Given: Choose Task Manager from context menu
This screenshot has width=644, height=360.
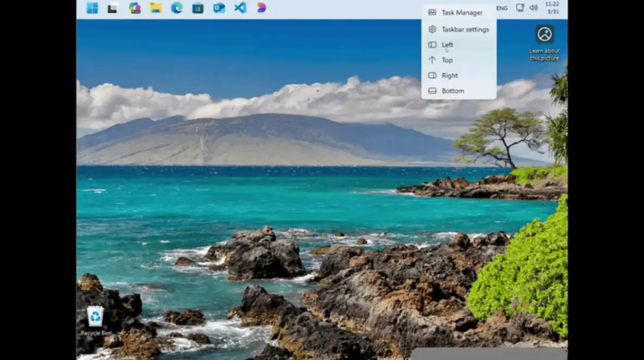Looking at the screenshot, I should [459, 13].
